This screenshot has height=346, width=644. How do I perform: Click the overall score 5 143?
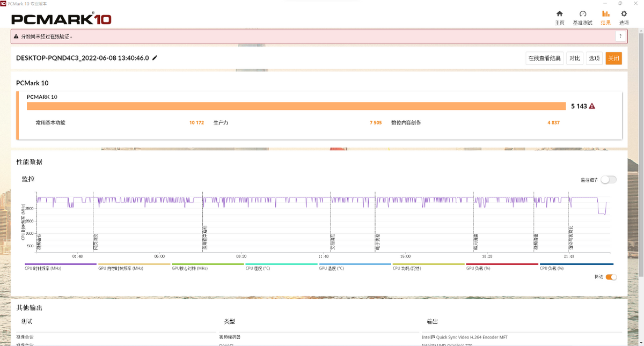point(579,106)
